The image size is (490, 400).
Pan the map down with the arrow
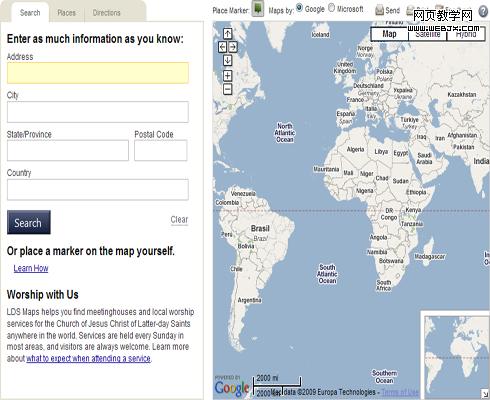coord(227,60)
